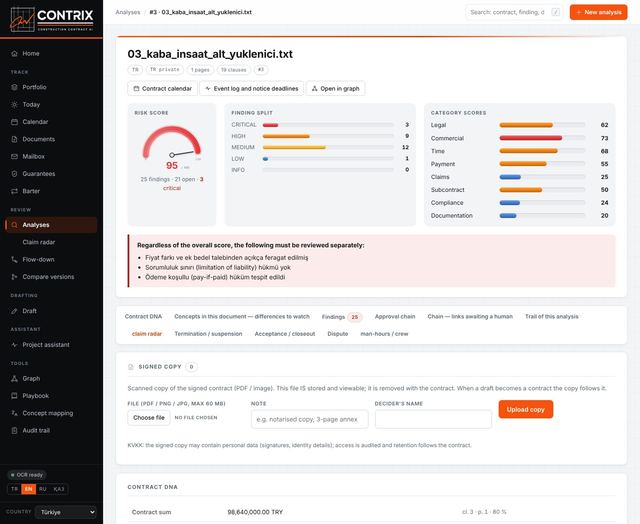Switch language to KAZ
The image size is (640, 524).
(59, 489)
